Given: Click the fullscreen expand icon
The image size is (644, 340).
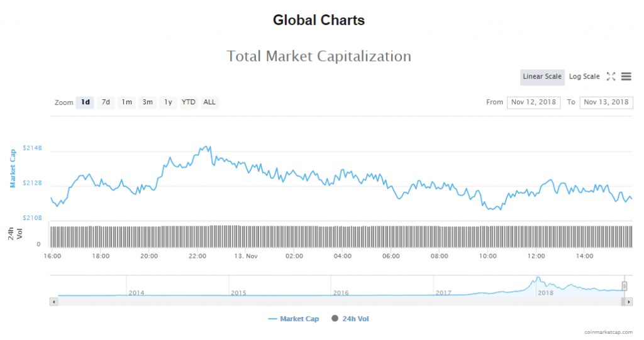Looking at the screenshot, I should coord(611,77).
